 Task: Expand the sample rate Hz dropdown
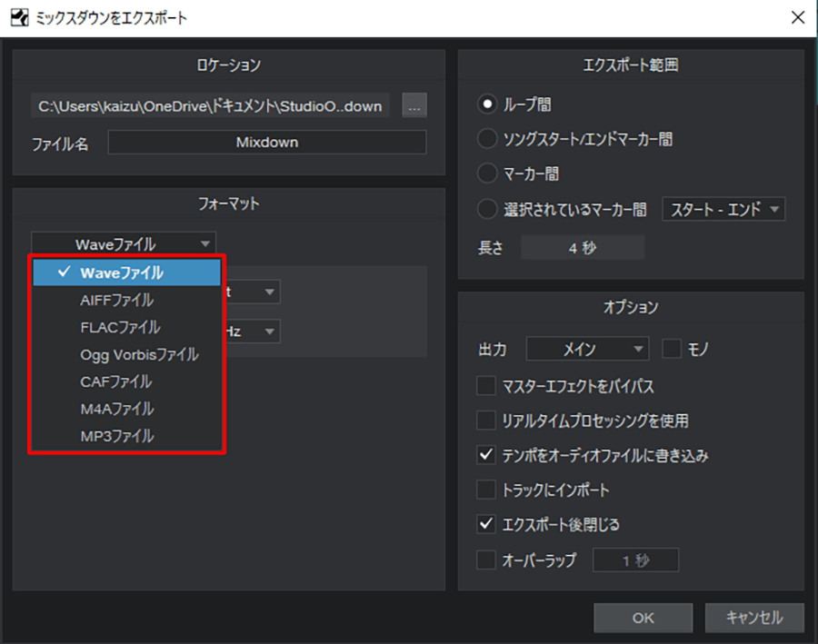tap(269, 332)
